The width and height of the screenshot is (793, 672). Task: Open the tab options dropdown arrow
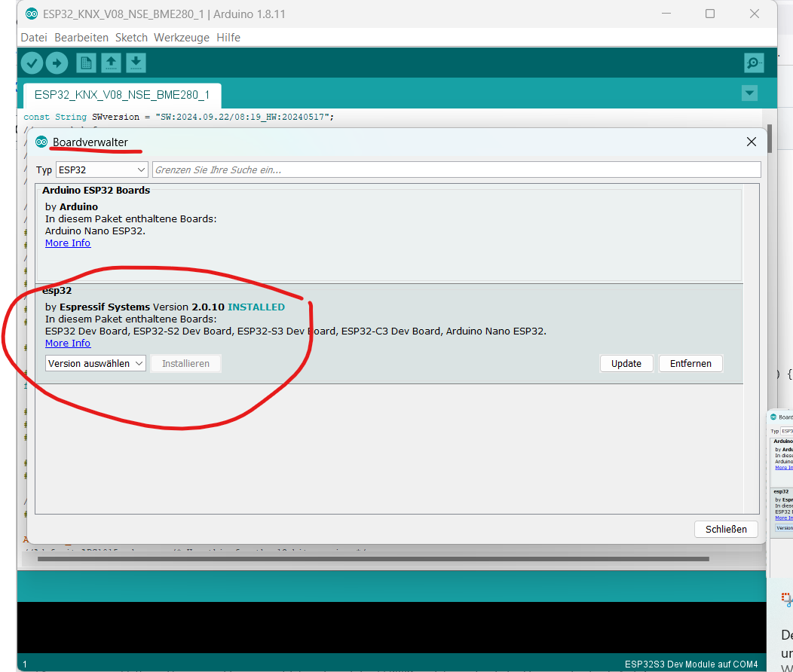(x=749, y=93)
